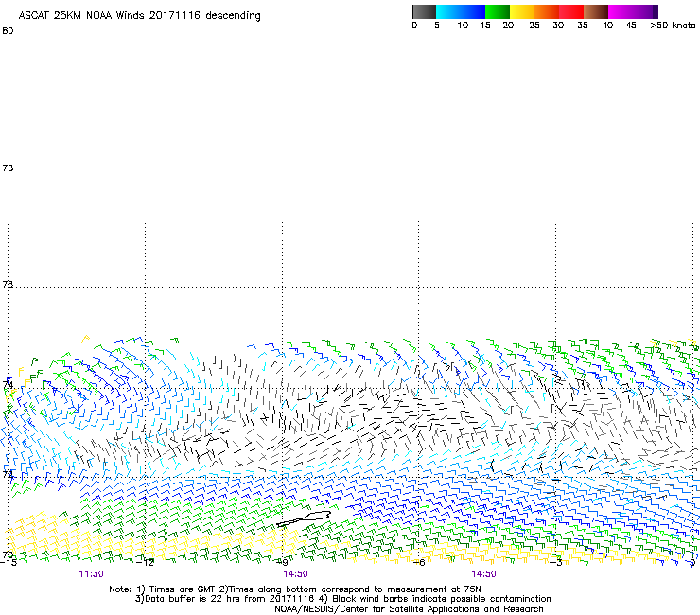Click the -12 longitude axis label

click(x=146, y=562)
